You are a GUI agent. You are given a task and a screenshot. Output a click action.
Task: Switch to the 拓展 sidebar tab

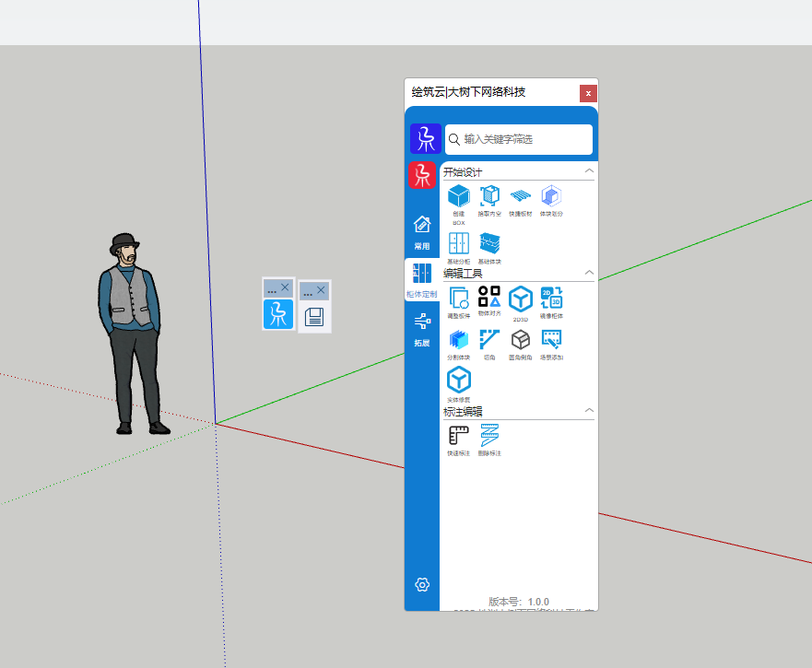[422, 329]
